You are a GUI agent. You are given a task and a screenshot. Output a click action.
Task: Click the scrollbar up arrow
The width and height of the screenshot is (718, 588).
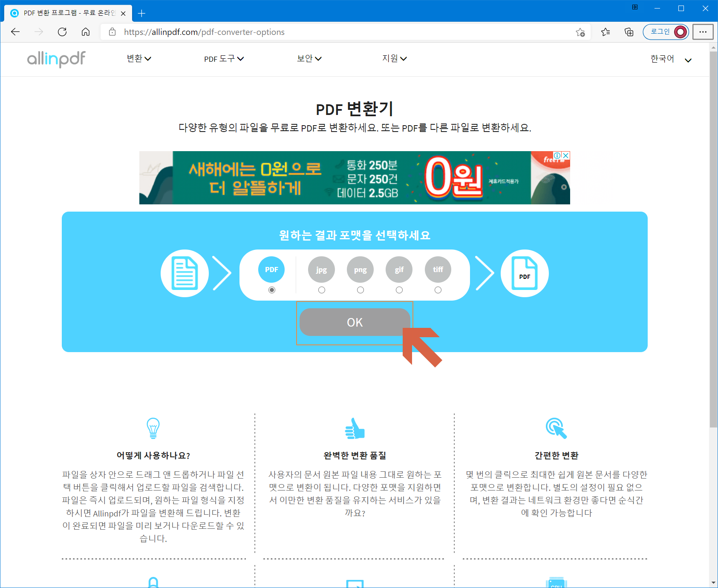[713, 48]
